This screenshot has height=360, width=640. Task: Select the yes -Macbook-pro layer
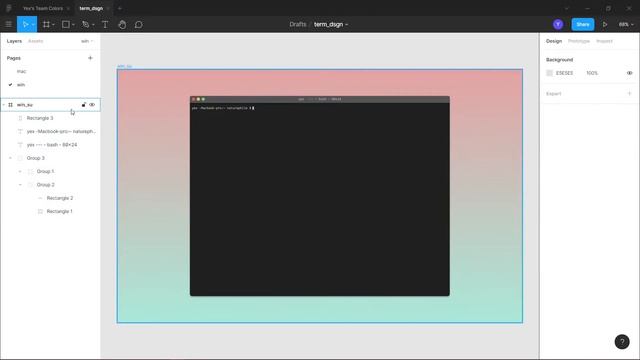point(61,131)
